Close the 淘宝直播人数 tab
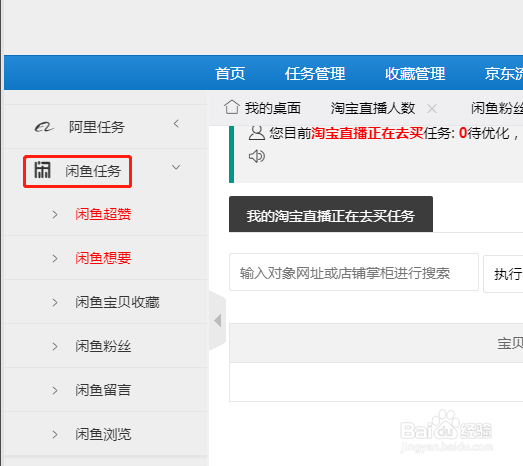This screenshot has height=466, width=523. click(432, 108)
